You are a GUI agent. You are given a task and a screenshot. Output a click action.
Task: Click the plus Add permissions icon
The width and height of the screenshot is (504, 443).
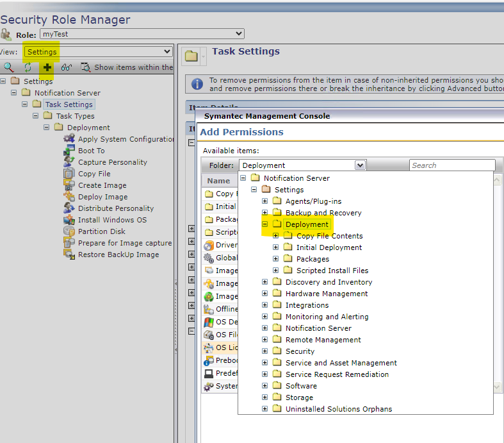[47, 67]
